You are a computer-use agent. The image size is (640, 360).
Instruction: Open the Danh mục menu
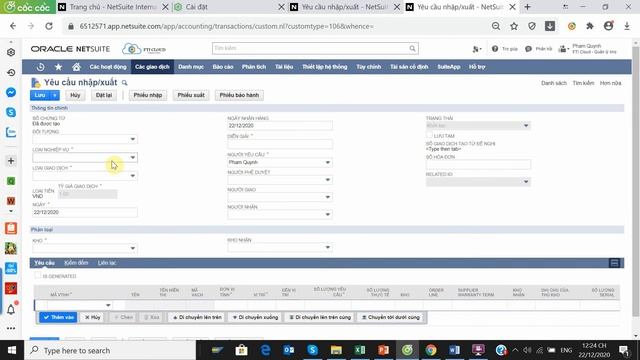tap(191, 67)
